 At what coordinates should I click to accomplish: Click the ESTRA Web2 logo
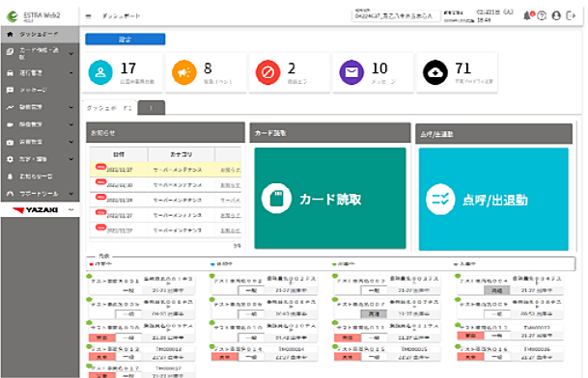pos(33,15)
